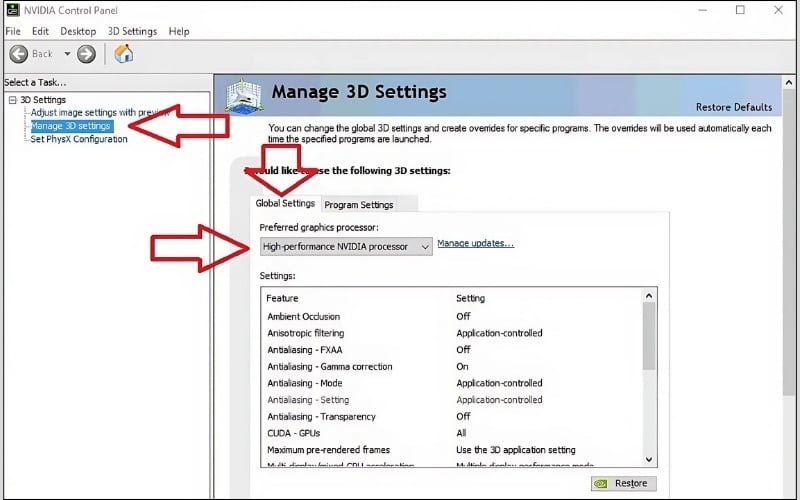
Task: Open the Back history dropdown arrow
Action: (x=67, y=54)
